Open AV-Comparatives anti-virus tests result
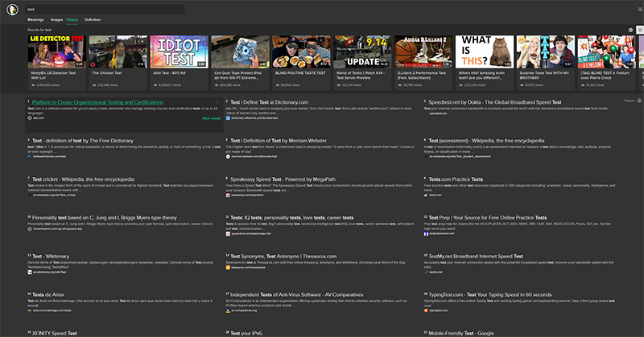644x337 pixels. click(x=296, y=294)
